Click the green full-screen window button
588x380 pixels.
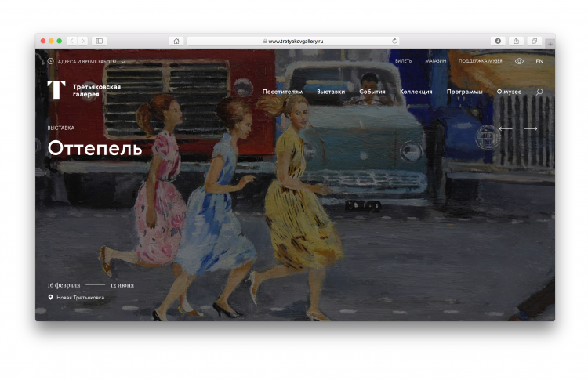tap(60, 41)
